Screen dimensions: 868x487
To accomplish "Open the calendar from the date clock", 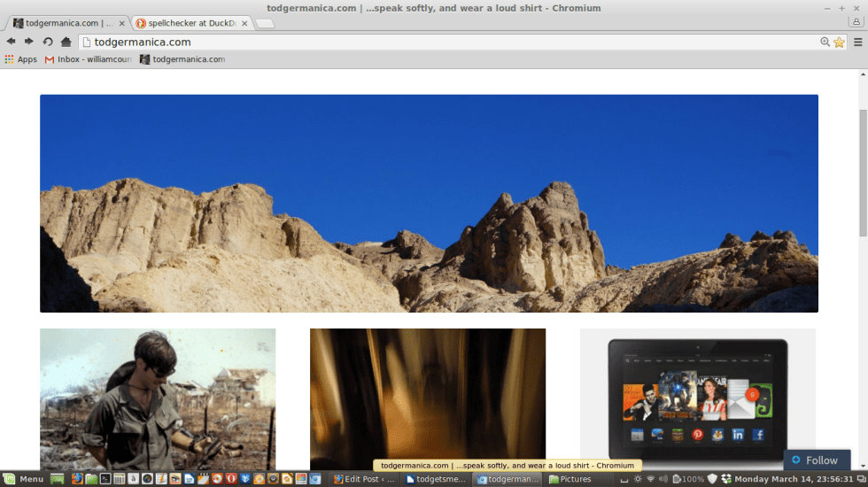I will (x=794, y=479).
